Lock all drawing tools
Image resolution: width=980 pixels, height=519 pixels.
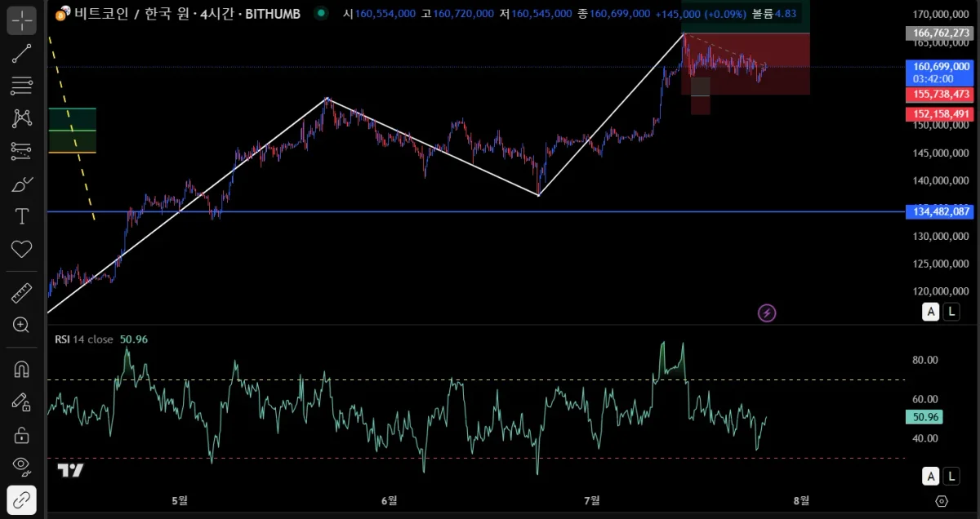21,434
